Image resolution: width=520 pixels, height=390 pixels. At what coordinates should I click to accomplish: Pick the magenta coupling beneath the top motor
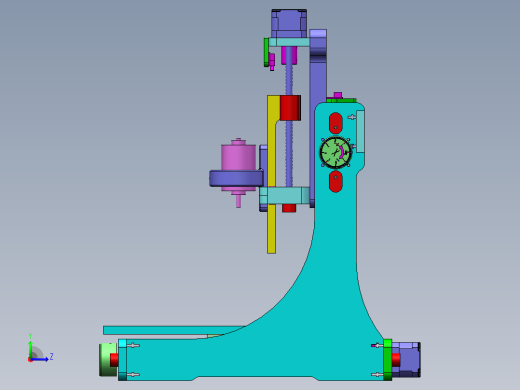289,55
